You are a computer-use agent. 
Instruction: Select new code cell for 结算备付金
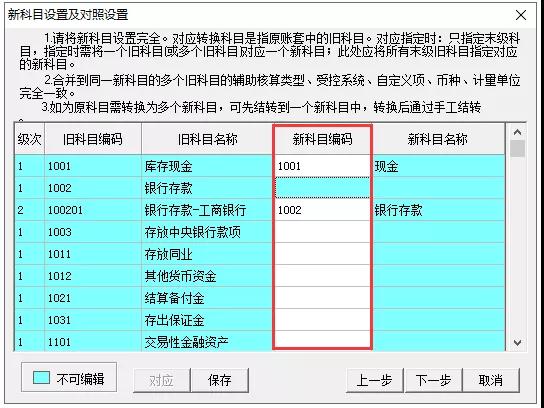[x=322, y=298]
